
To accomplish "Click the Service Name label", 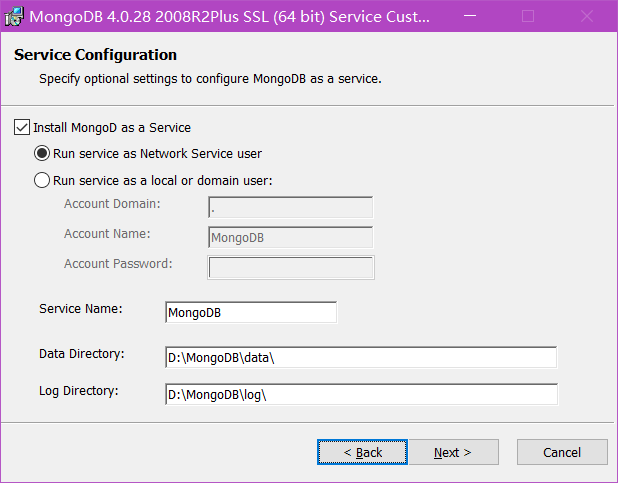I will tap(81, 309).
